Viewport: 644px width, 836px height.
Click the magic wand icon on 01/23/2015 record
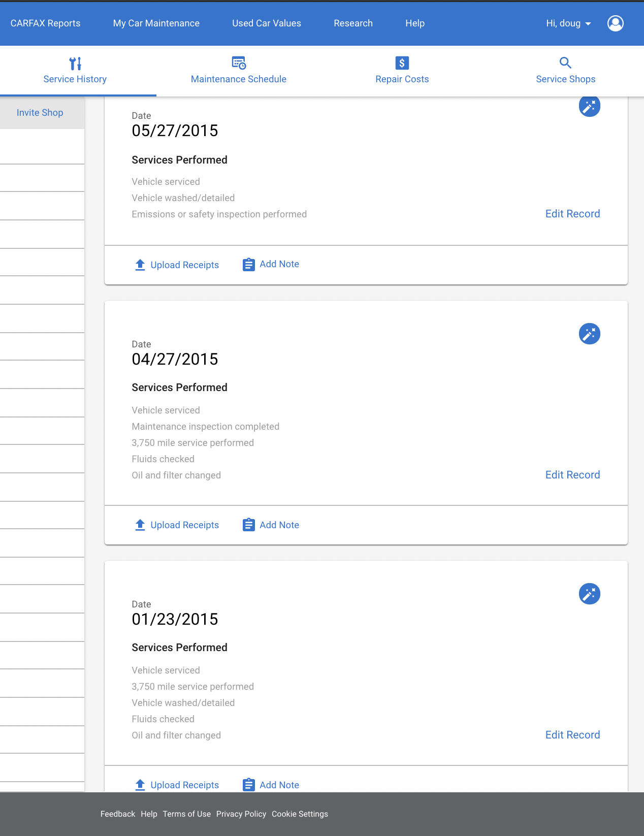pos(590,594)
